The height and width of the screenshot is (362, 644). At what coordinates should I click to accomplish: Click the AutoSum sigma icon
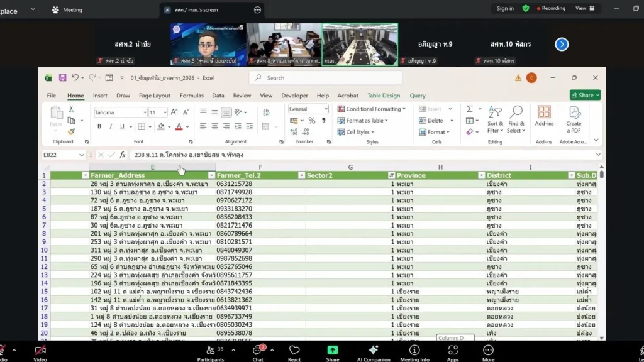click(x=469, y=109)
